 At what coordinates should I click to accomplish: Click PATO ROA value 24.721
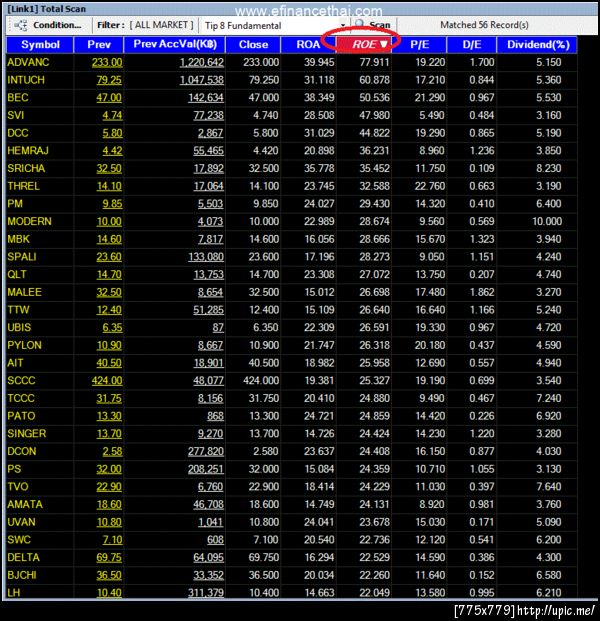pyautogui.click(x=319, y=416)
